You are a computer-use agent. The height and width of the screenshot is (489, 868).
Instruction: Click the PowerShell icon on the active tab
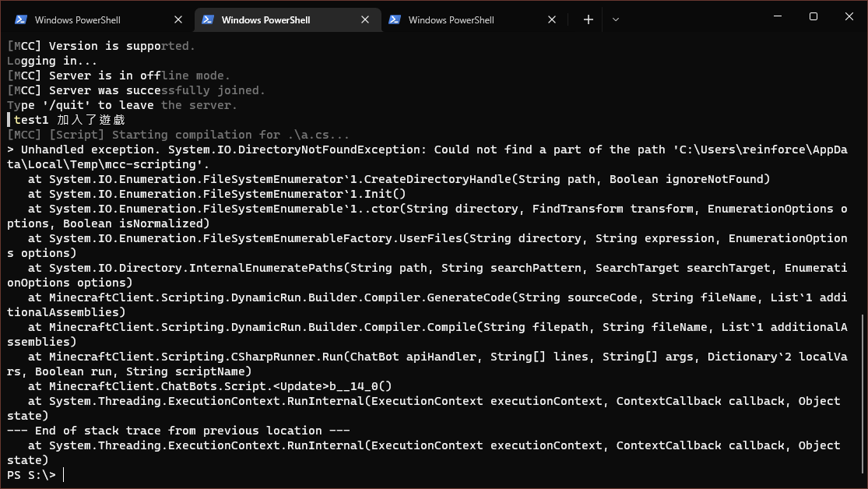click(207, 19)
